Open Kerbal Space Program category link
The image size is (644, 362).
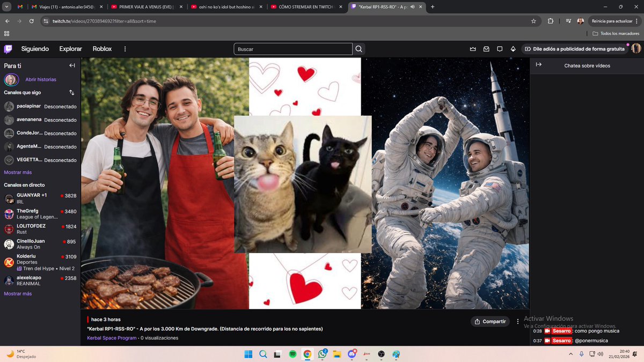[x=112, y=338]
